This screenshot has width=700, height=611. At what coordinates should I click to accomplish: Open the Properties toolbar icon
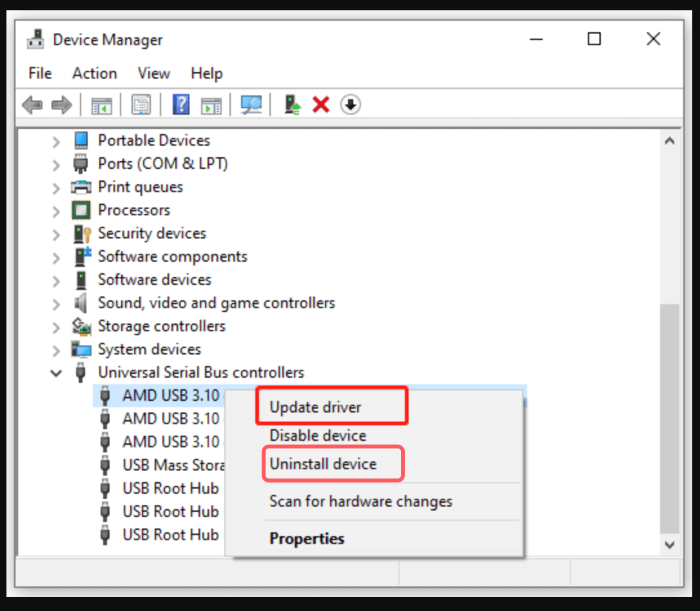(141, 104)
